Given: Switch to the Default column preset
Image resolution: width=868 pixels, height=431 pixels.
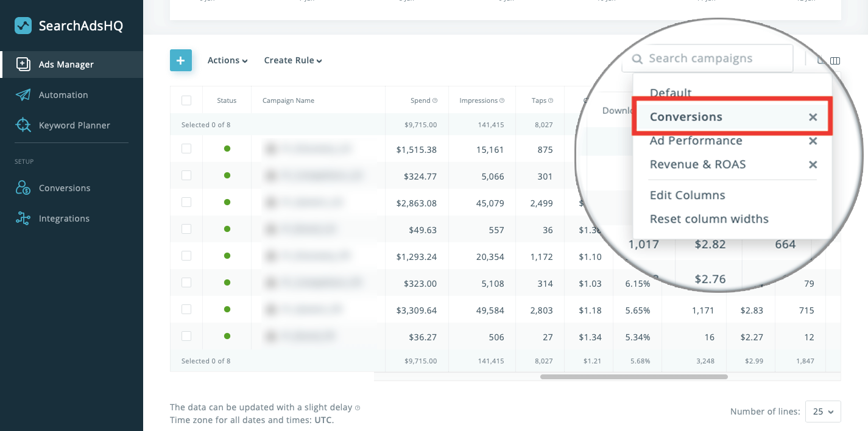Looking at the screenshot, I should pos(671,93).
